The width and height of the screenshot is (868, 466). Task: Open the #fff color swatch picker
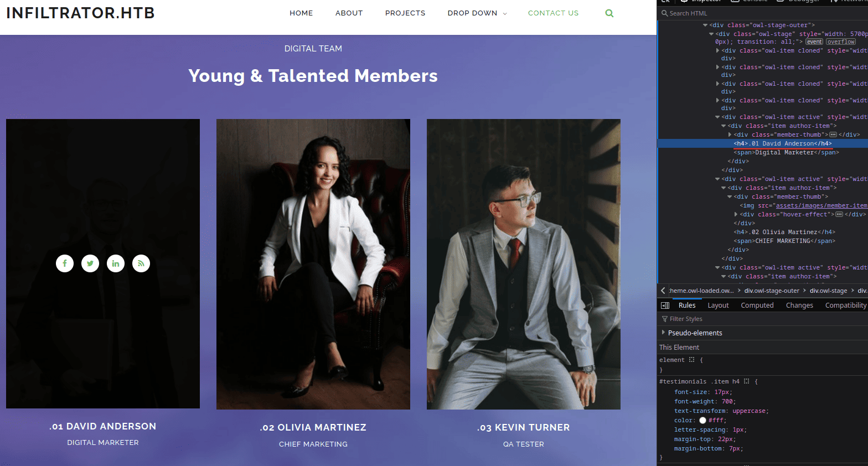[x=702, y=421]
